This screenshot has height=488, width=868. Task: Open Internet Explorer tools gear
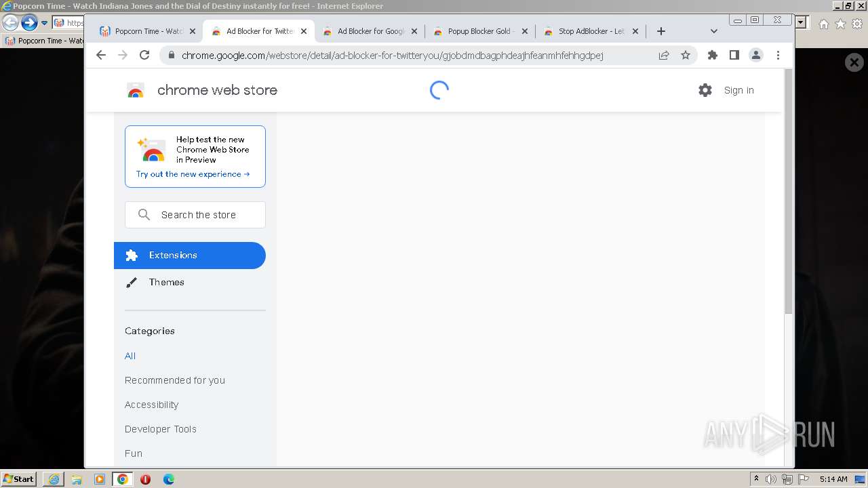pos(857,24)
